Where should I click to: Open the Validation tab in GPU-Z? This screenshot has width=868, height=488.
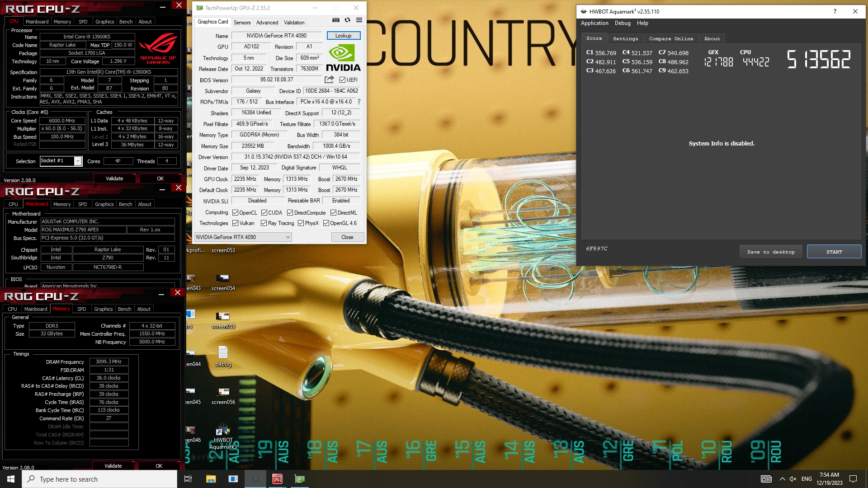pos(294,22)
